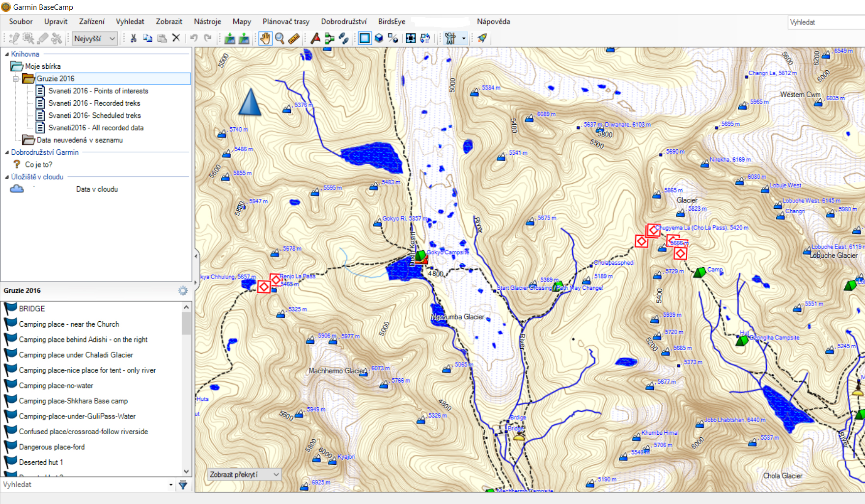865x504 pixels.
Task: Open the BirdsEye menu
Action: coord(391,22)
